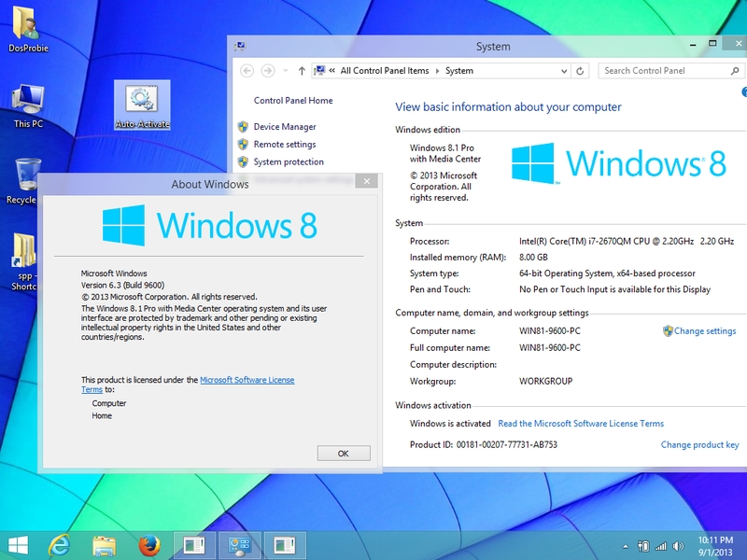747x560 pixels.
Task: Expand the chevron after All Control Panel Items
Action: pos(437,71)
